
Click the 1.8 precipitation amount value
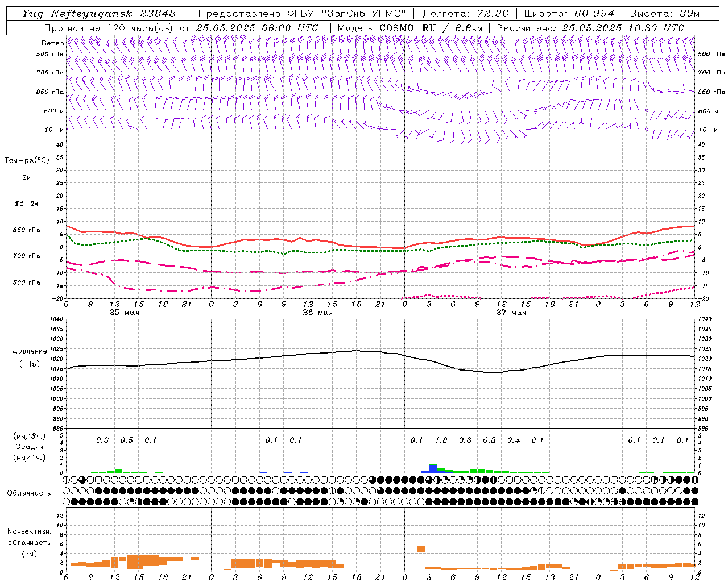441,440
